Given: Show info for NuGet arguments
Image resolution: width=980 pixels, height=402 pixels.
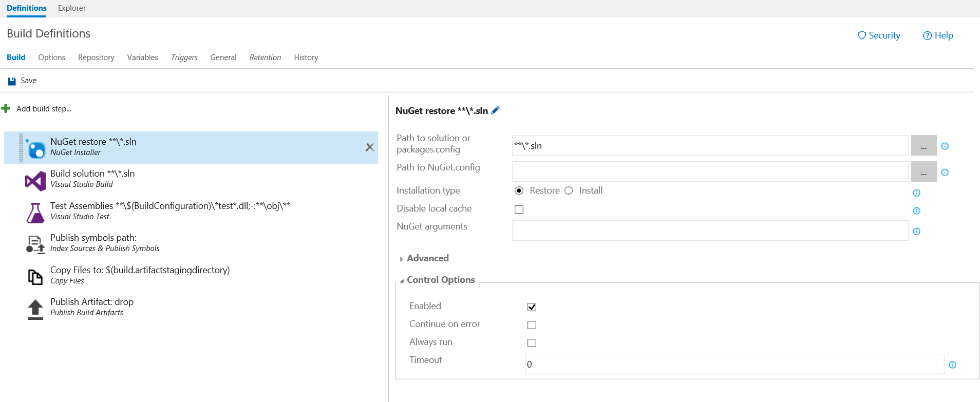Looking at the screenshot, I should (x=916, y=231).
